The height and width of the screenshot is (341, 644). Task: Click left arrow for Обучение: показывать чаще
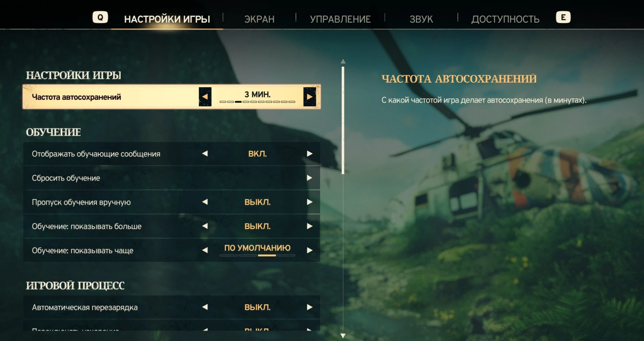click(x=205, y=250)
